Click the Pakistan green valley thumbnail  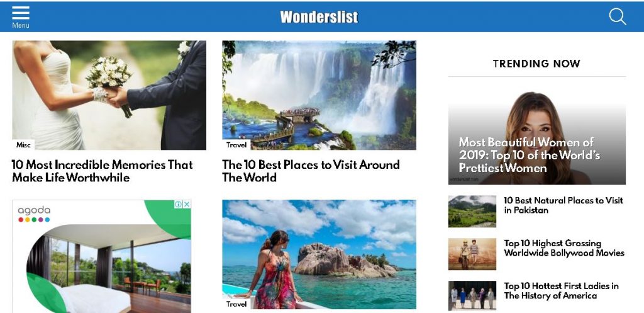pos(472,212)
